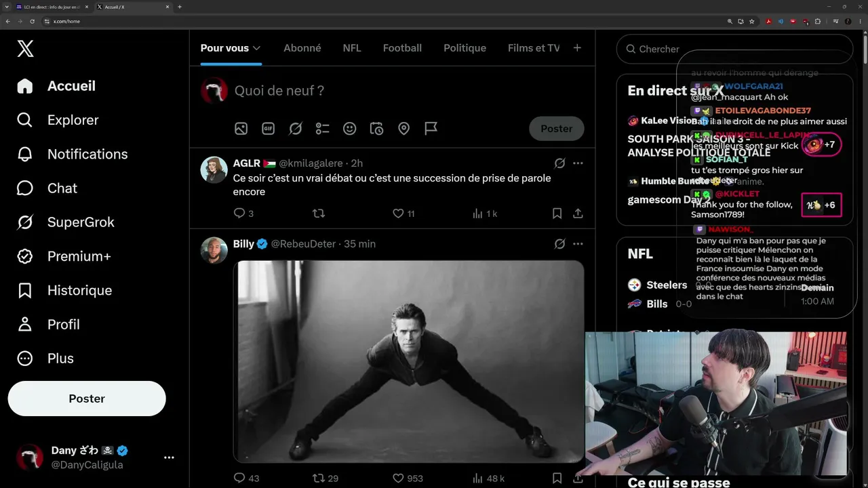Close the LCI en direct tab
Viewport: 868px width, 488px height.
[x=87, y=7]
